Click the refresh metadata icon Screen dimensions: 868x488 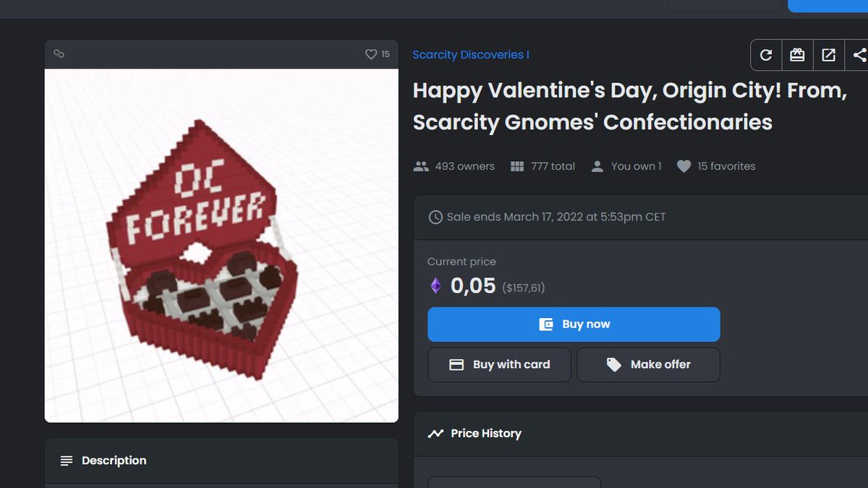[766, 55]
